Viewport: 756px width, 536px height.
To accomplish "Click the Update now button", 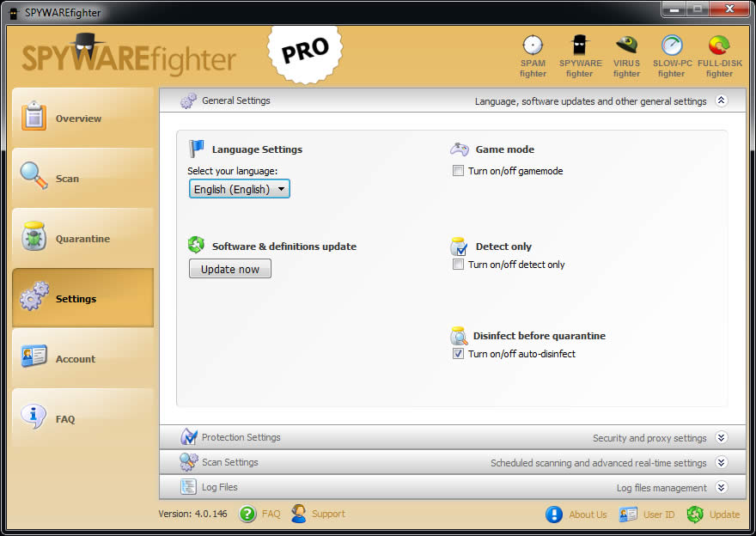I will click(x=230, y=269).
